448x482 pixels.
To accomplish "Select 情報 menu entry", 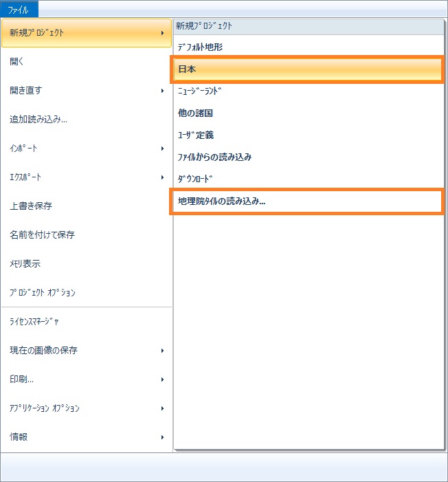I will (87, 437).
